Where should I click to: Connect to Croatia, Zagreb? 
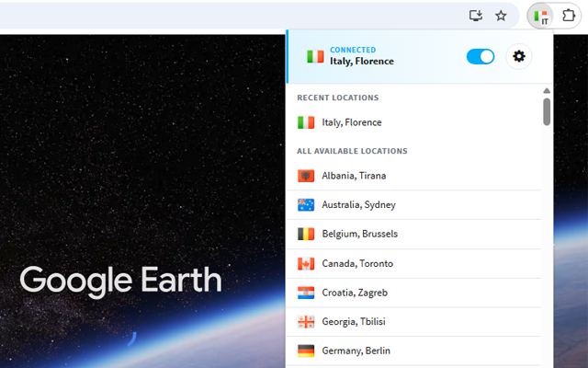tap(413, 293)
